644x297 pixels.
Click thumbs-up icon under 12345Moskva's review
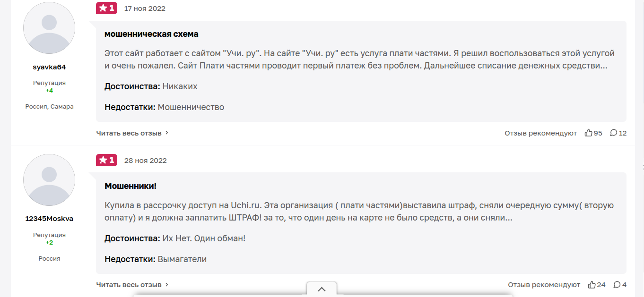point(592,284)
